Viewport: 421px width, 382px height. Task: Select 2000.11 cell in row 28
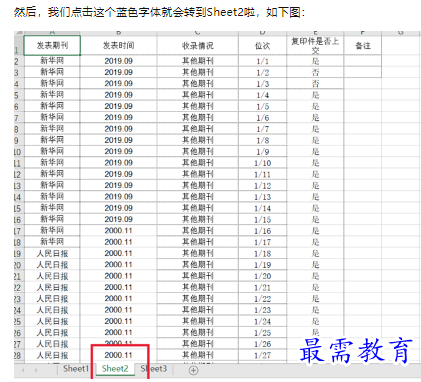pos(118,355)
